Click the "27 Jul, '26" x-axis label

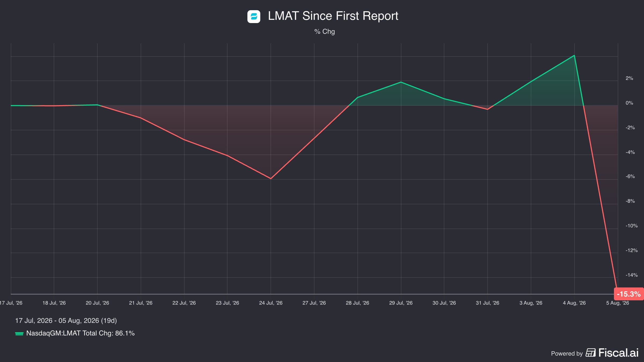(x=314, y=303)
